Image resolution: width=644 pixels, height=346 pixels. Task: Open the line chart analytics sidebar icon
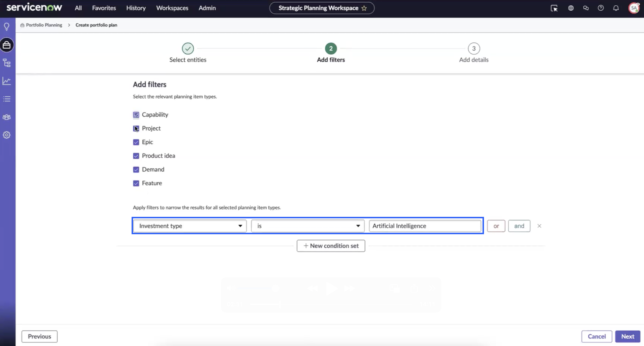coord(7,81)
